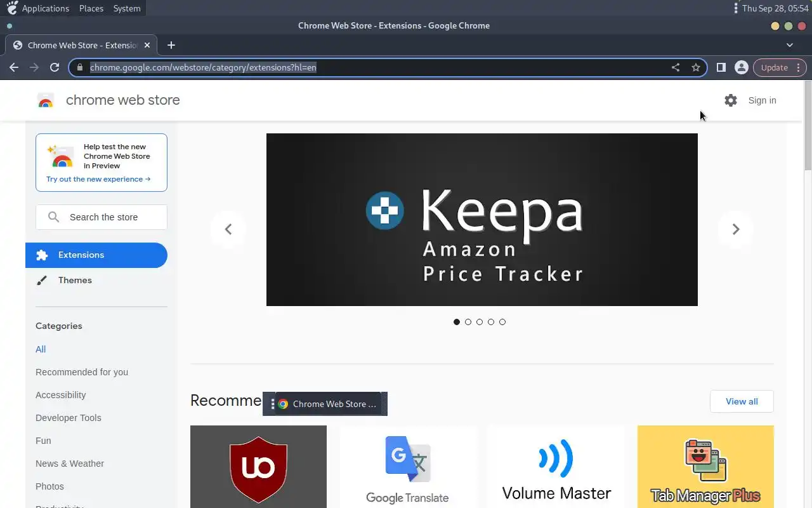Click the View all button

click(742, 401)
